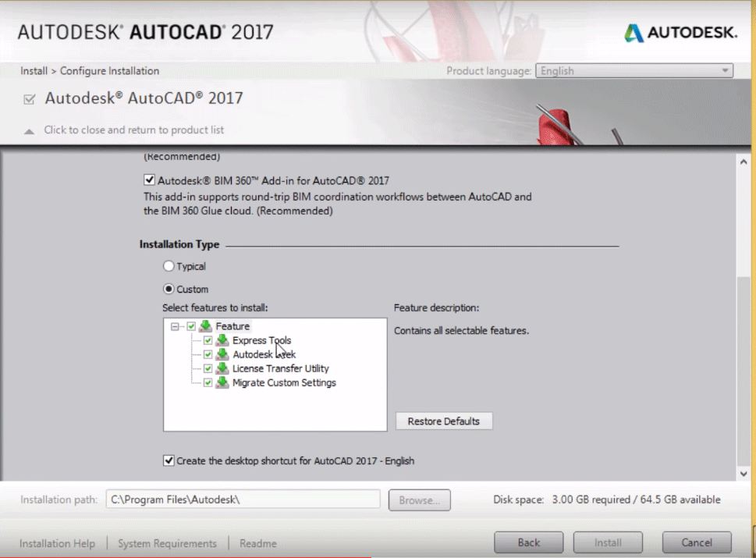Image resolution: width=756 pixels, height=558 pixels.
Task: Click the Installation path text field
Action: tap(243, 499)
